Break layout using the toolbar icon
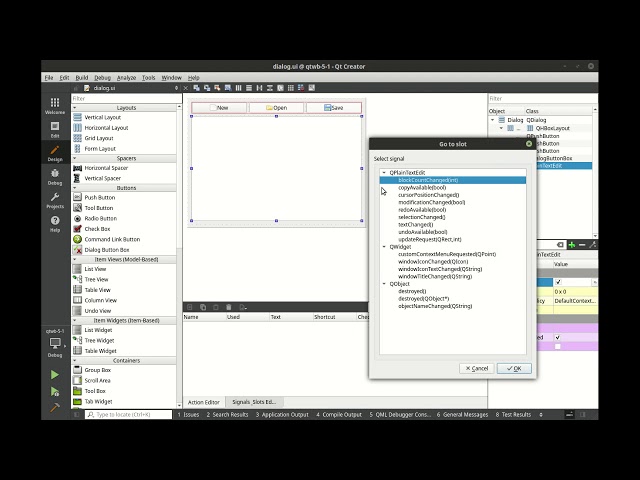640x480 pixels. point(301,88)
